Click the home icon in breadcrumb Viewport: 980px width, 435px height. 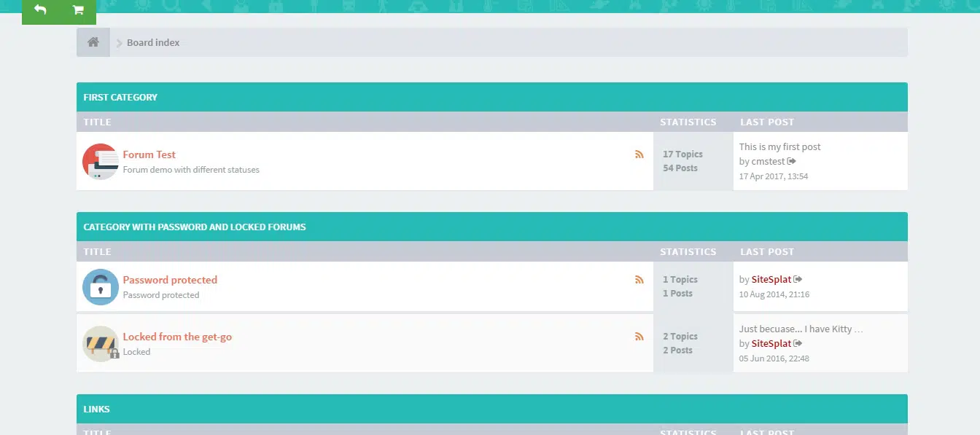(x=93, y=42)
